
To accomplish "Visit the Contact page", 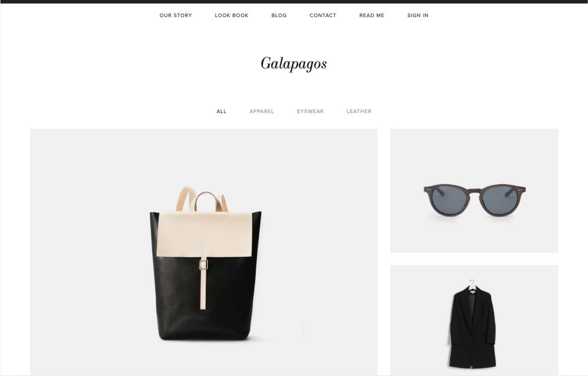I will [323, 15].
